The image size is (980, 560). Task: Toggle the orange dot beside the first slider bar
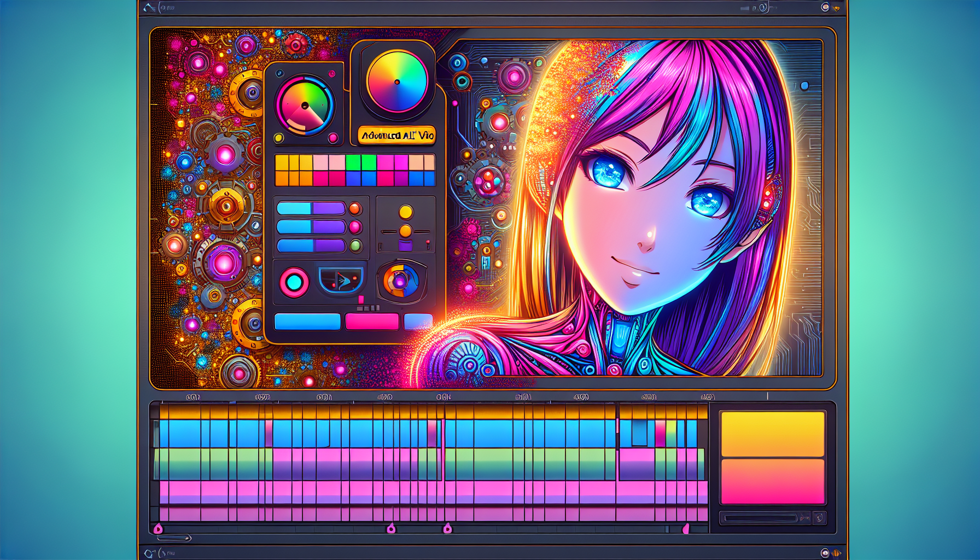click(355, 208)
